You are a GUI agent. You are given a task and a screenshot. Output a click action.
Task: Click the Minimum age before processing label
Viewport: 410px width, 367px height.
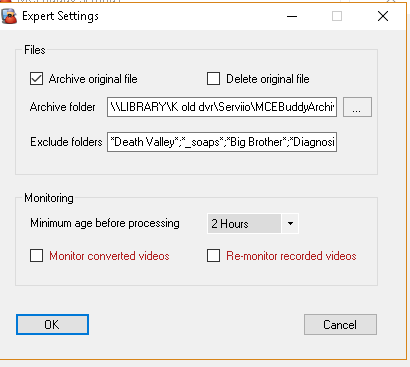point(105,223)
